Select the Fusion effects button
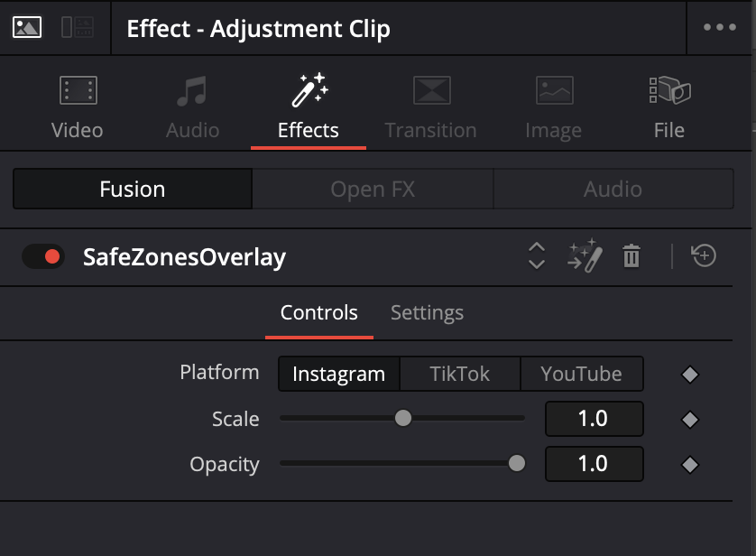 (133, 190)
